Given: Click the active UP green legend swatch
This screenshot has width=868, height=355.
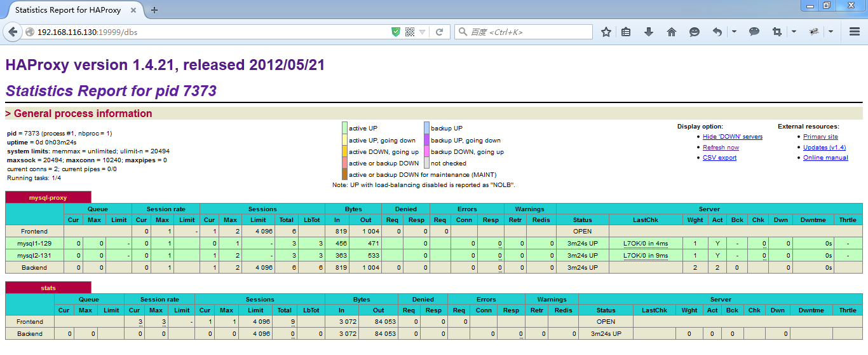Looking at the screenshot, I should 344,129.
